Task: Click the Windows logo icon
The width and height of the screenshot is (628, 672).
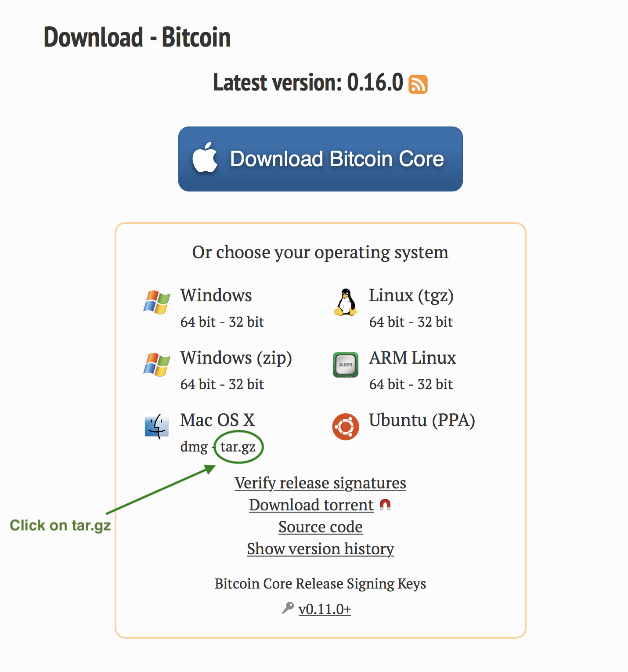Action: pos(156,302)
